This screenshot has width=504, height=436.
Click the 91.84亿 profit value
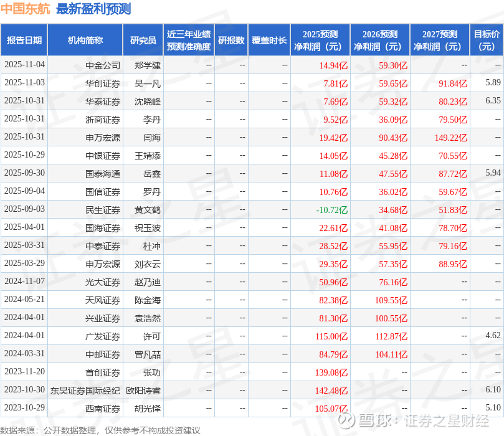point(453,83)
